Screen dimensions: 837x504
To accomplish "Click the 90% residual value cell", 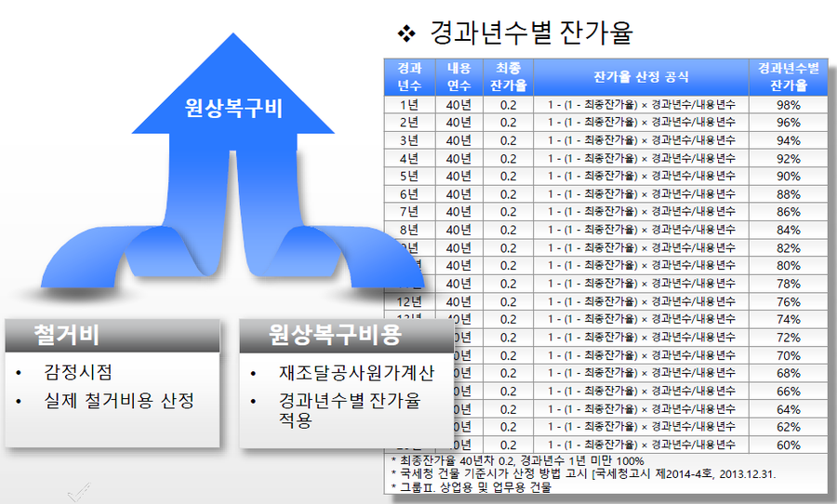I will point(789,176).
